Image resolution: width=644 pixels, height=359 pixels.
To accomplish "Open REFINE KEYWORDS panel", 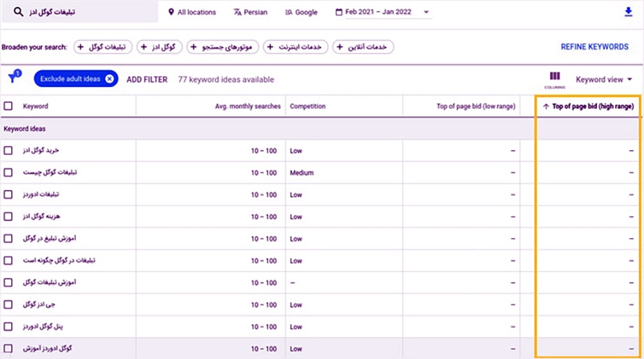I will click(594, 47).
